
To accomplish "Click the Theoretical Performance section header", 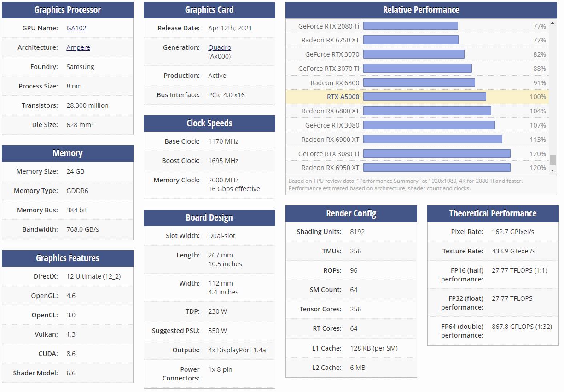I will pyautogui.click(x=493, y=214).
